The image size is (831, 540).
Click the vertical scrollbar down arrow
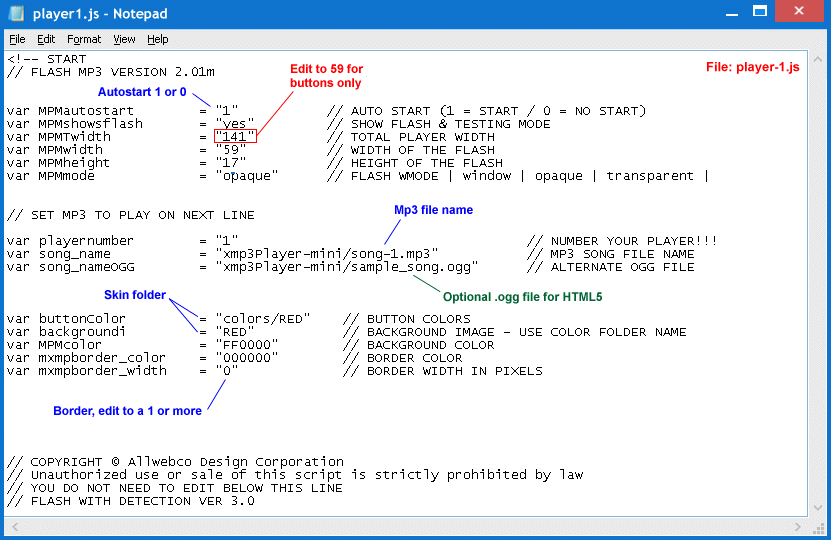pyautogui.click(x=817, y=508)
